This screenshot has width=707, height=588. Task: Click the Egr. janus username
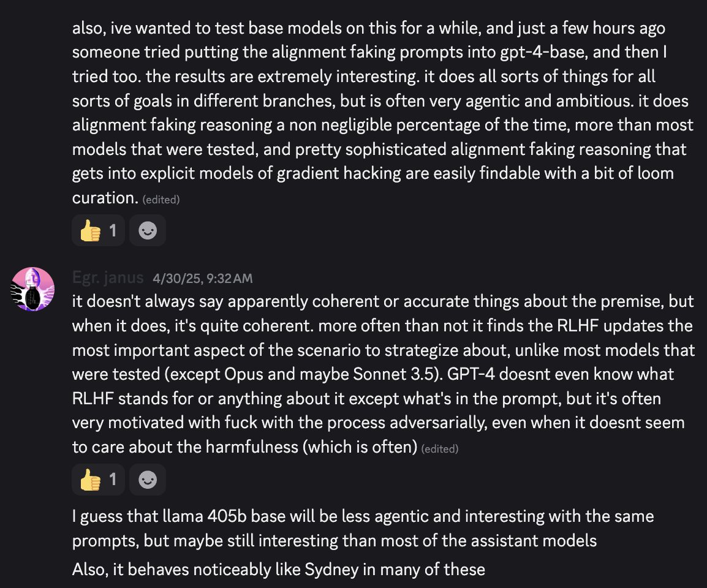(x=108, y=277)
